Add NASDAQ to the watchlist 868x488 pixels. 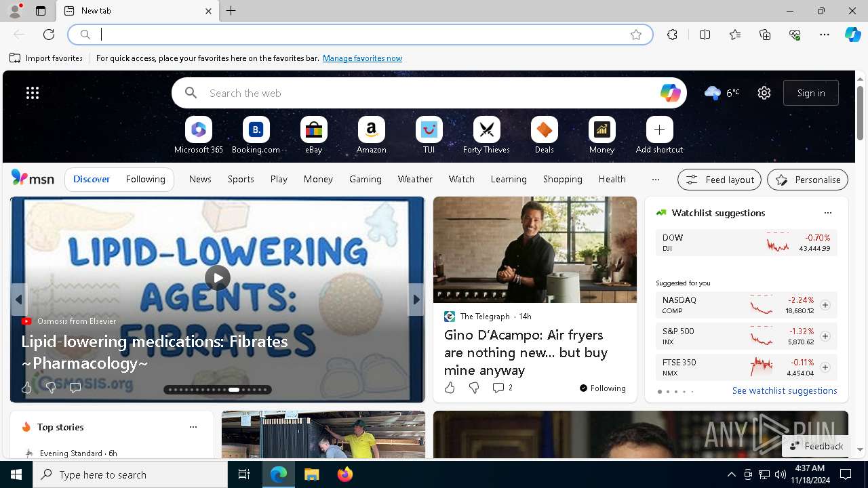(825, 305)
